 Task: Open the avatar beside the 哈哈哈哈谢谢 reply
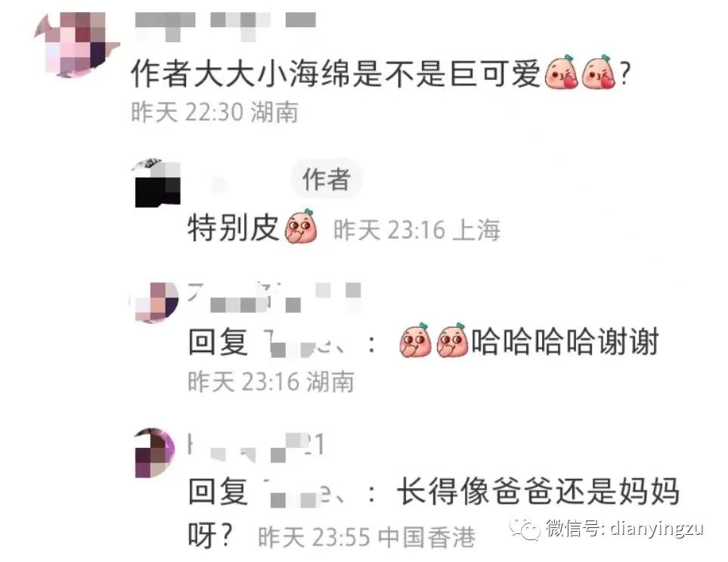(155, 301)
